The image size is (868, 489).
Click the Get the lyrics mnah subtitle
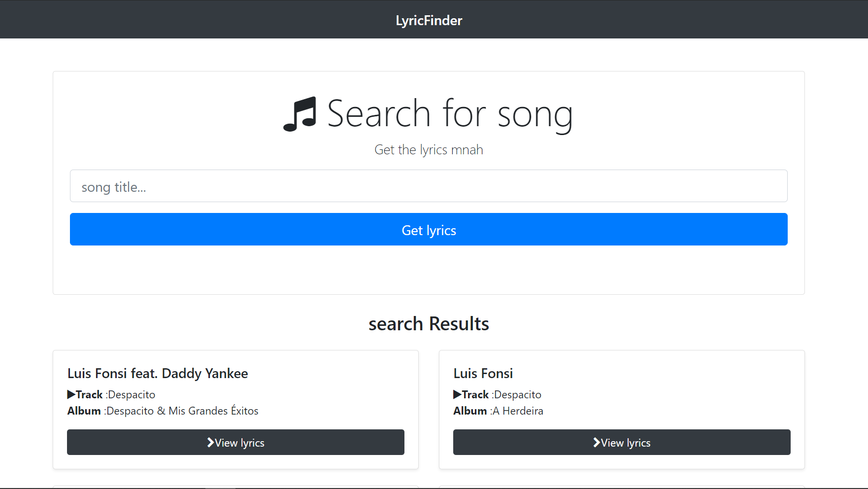click(429, 150)
